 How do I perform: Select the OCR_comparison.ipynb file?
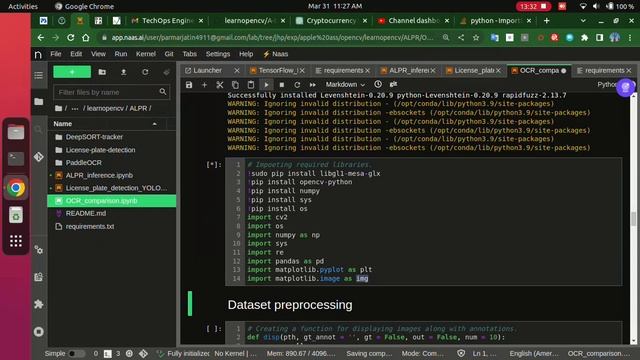point(111,200)
